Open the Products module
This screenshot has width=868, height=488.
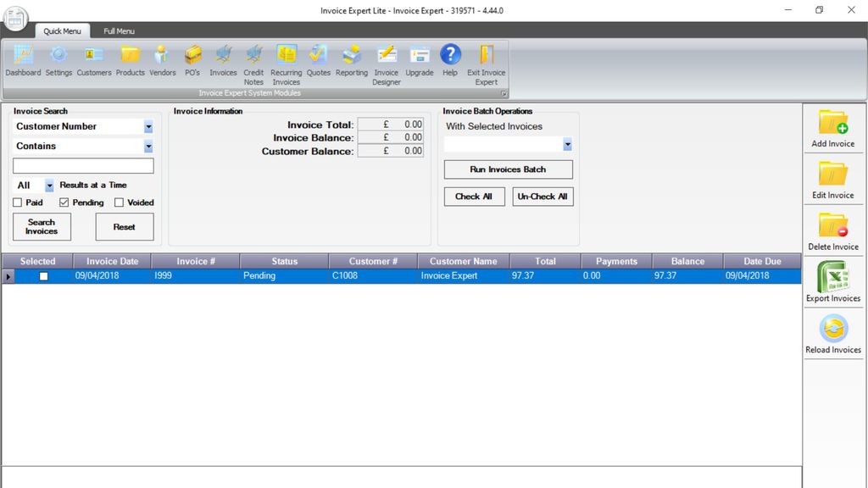click(x=130, y=59)
